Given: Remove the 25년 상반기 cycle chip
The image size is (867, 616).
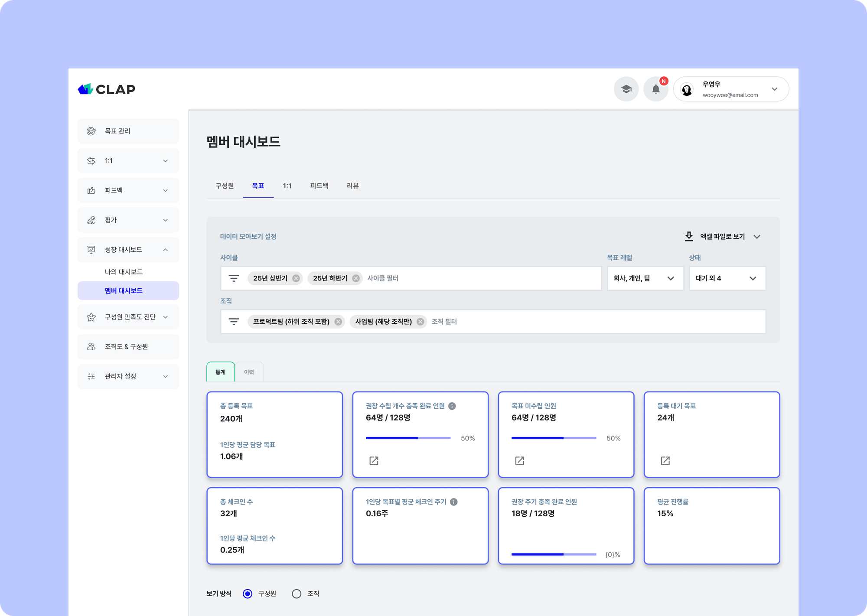Looking at the screenshot, I should pyautogui.click(x=296, y=278).
